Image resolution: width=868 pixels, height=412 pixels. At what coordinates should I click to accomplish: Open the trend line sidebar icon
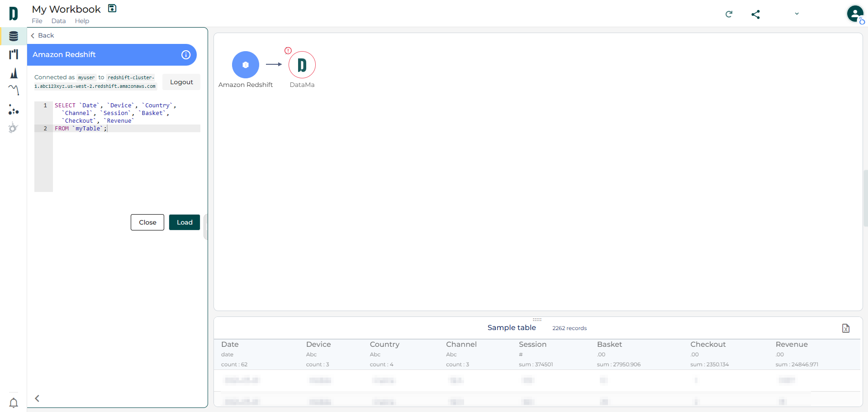pos(14,90)
